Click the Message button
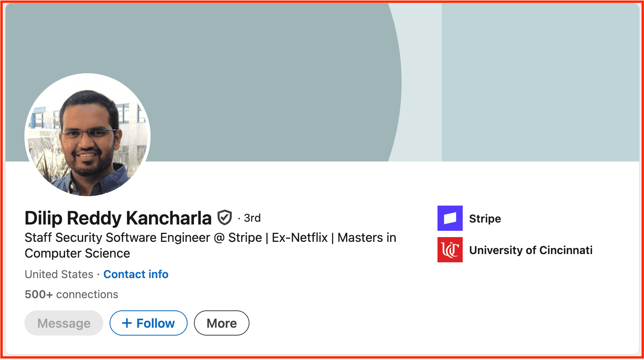Viewport: 644px width, 360px height. coord(64,323)
